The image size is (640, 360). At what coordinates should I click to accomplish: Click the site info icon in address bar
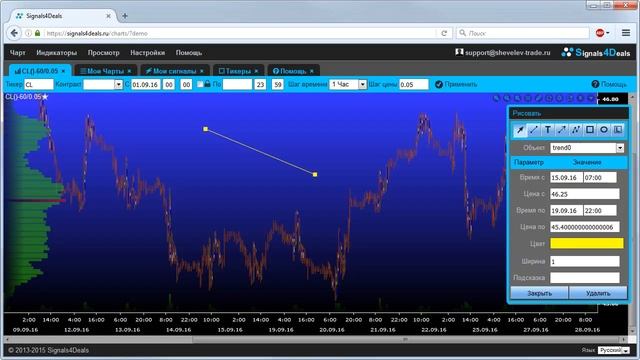[29, 33]
